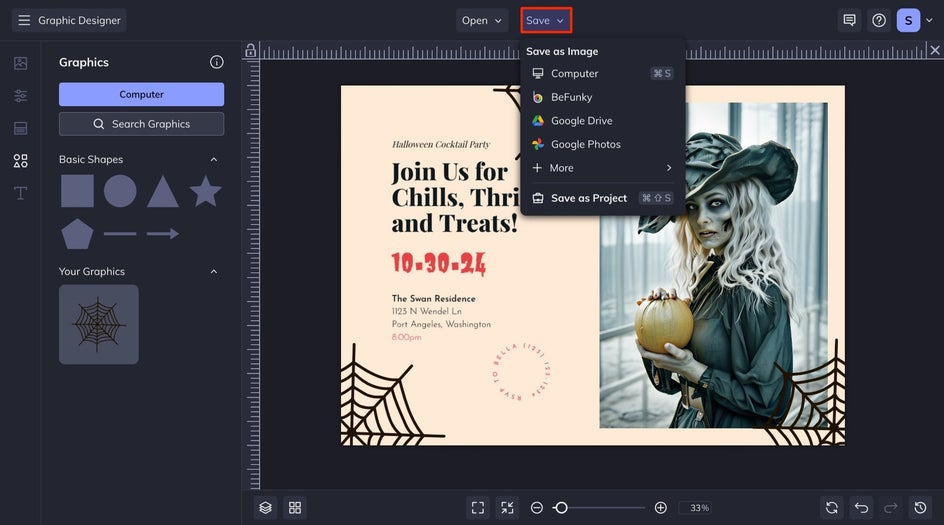Select The Swan Residence text
The image size is (944, 525).
pyautogui.click(x=433, y=298)
